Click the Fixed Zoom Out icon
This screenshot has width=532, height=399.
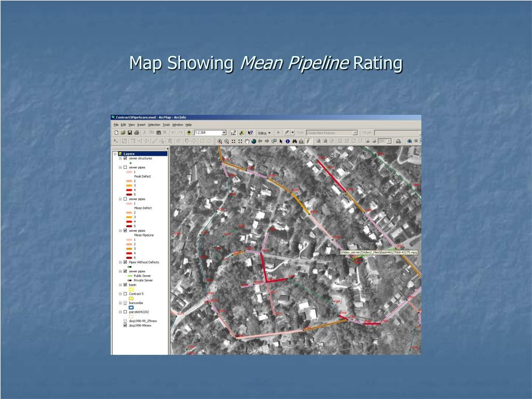240,141
